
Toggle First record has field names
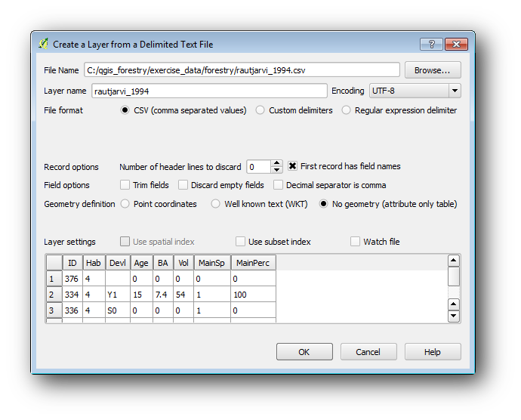tap(293, 166)
